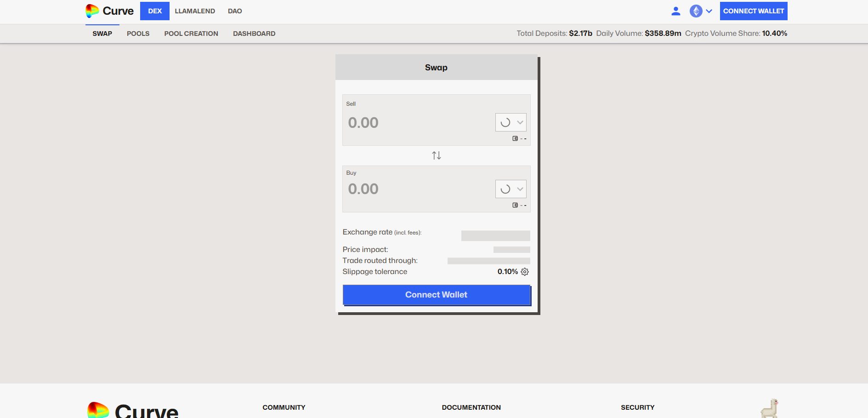Click CONNECT WALLET in the header

click(x=753, y=11)
